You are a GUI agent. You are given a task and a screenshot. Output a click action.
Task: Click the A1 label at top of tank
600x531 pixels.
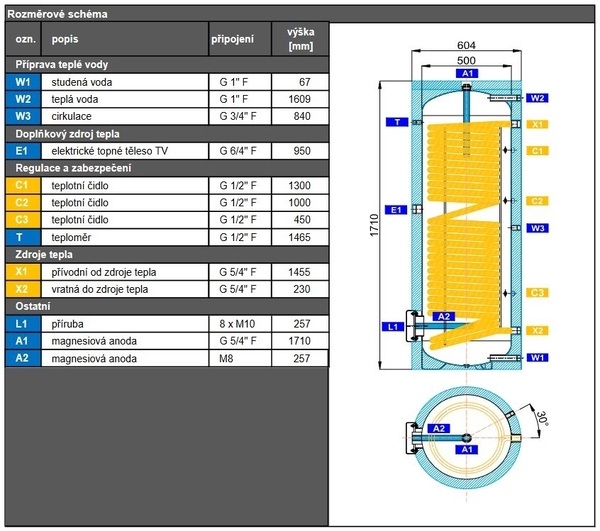tap(466, 74)
